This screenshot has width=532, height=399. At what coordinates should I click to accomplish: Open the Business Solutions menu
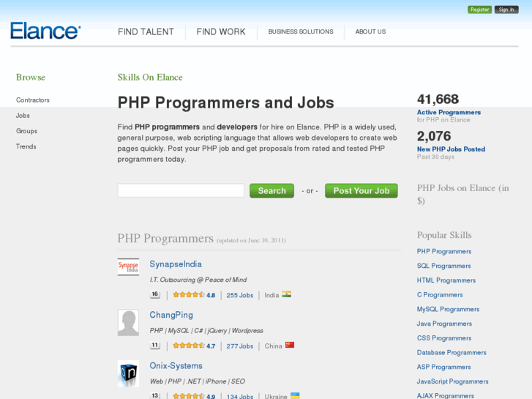click(x=301, y=31)
